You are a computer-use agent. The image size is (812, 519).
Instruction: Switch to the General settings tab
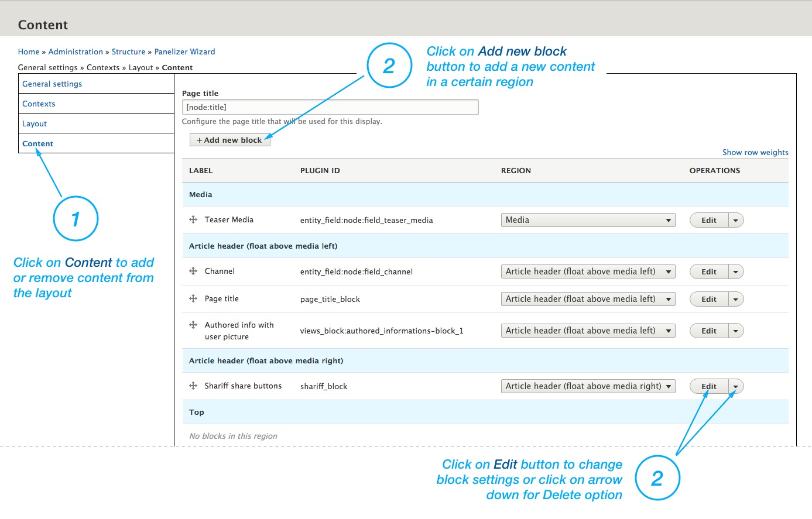pyautogui.click(x=52, y=84)
